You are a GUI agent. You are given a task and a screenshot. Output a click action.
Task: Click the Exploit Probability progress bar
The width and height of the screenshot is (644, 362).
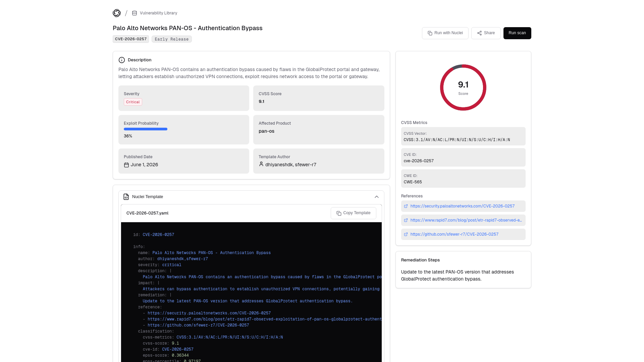(x=146, y=129)
